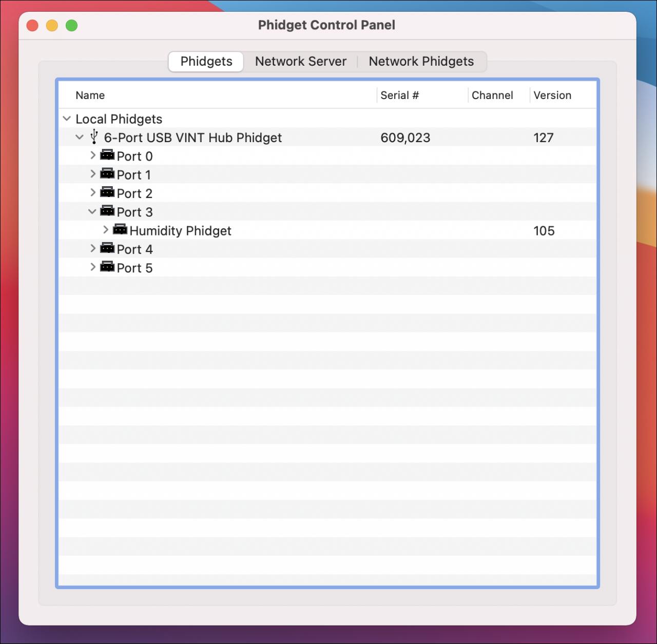Switch to the Network Server tab

[x=300, y=61]
